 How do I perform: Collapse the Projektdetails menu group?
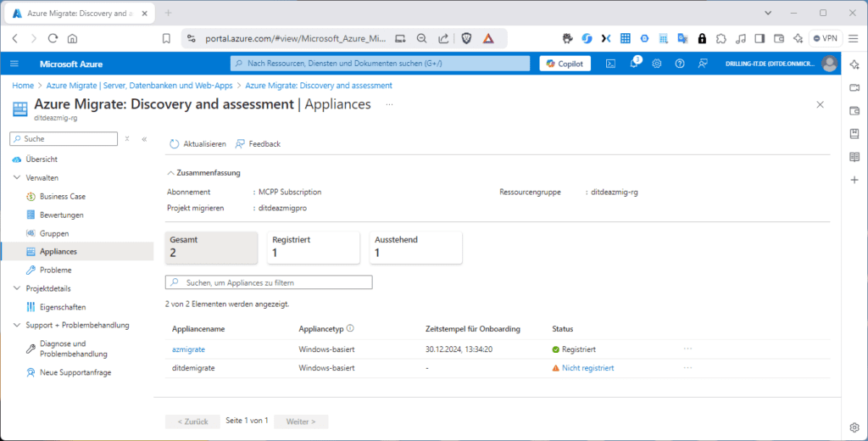[x=17, y=288]
